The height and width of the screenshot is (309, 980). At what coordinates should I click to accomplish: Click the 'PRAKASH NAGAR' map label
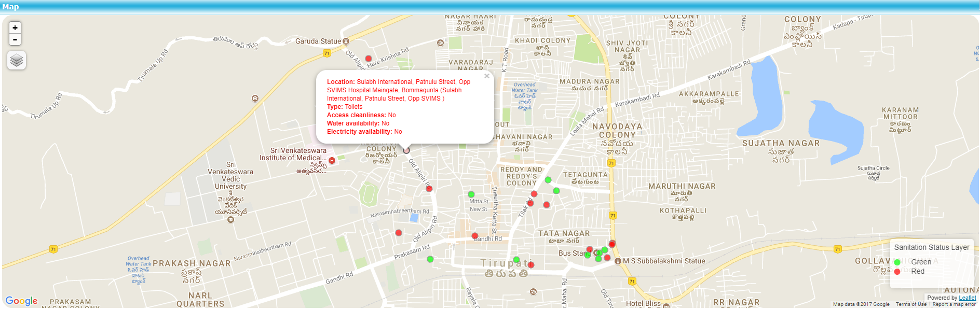[192, 263]
